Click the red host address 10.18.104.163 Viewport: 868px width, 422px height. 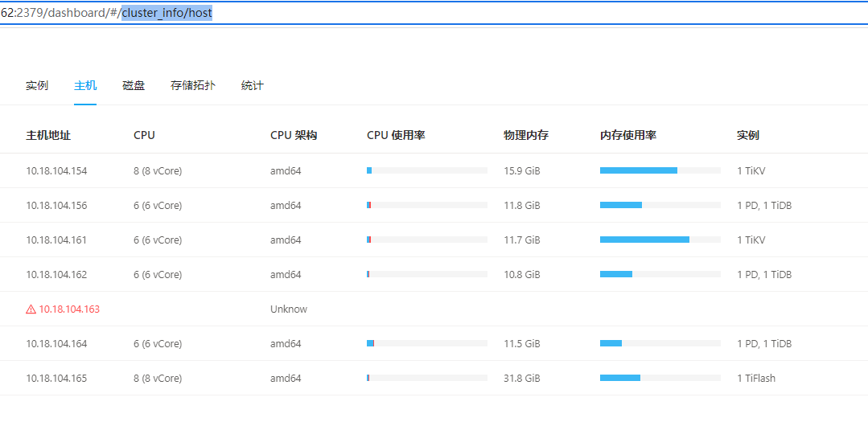69,309
